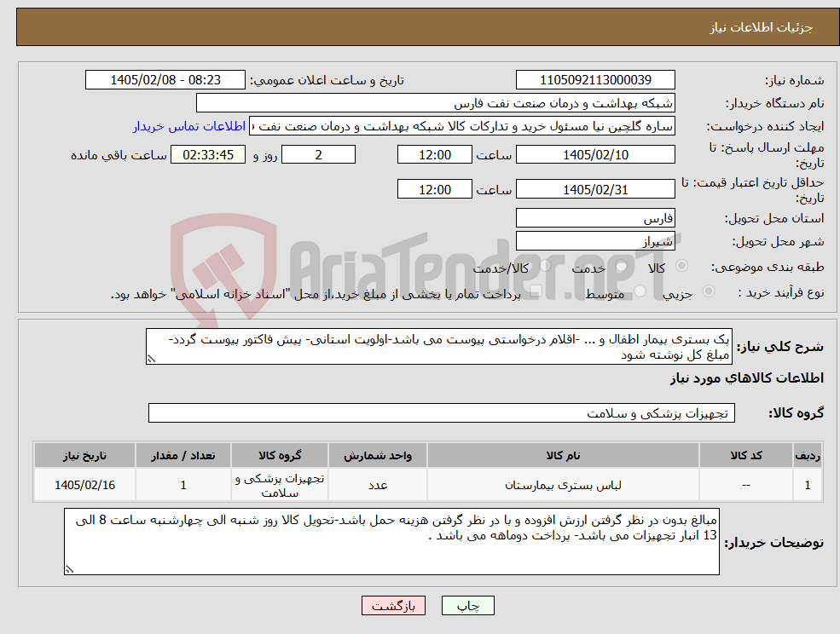Image resolution: width=840 pixels, height=634 pixels.
Task: Click the resize handle of buyer notes area
Action: coord(69,570)
